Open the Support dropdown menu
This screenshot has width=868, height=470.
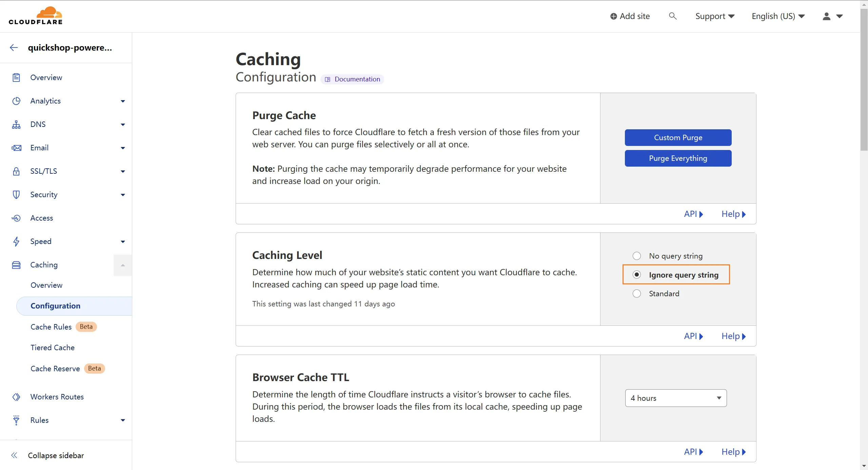coord(714,16)
